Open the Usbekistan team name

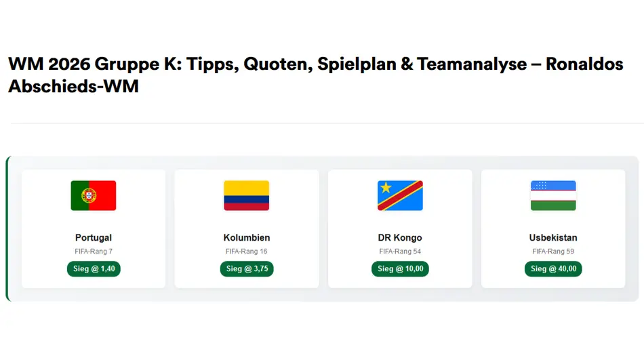click(553, 238)
